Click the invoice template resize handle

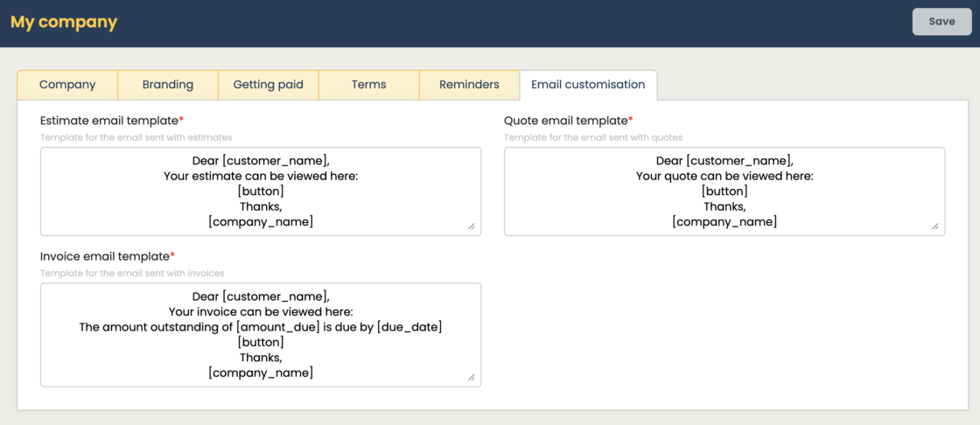coord(472,378)
